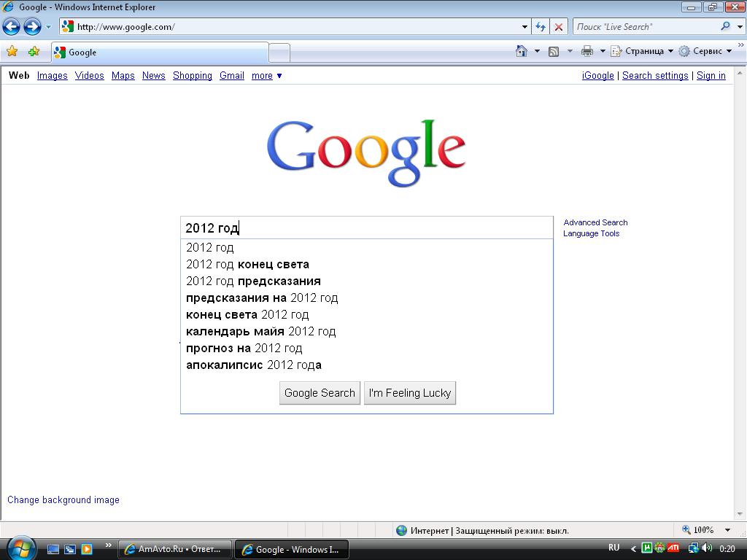The height and width of the screenshot is (560, 747).
Task: Click the Print toolbar icon
Action: [x=587, y=51]
